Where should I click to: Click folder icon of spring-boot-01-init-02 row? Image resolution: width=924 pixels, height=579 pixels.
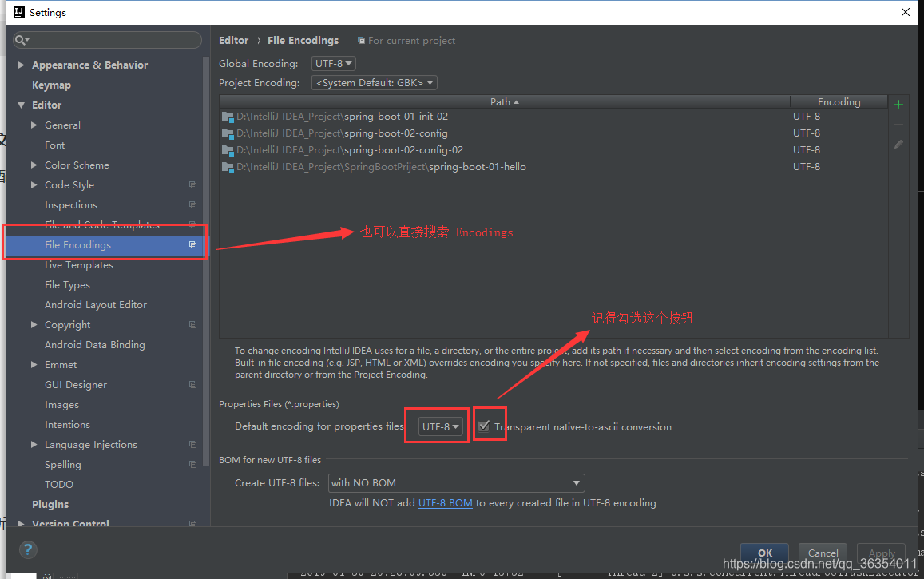click(x=228, y=117)
